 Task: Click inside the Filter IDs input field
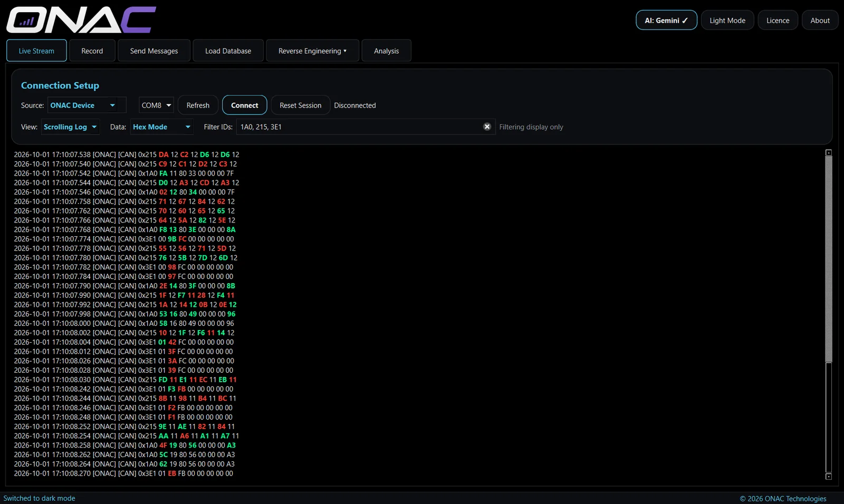[359, 127]
